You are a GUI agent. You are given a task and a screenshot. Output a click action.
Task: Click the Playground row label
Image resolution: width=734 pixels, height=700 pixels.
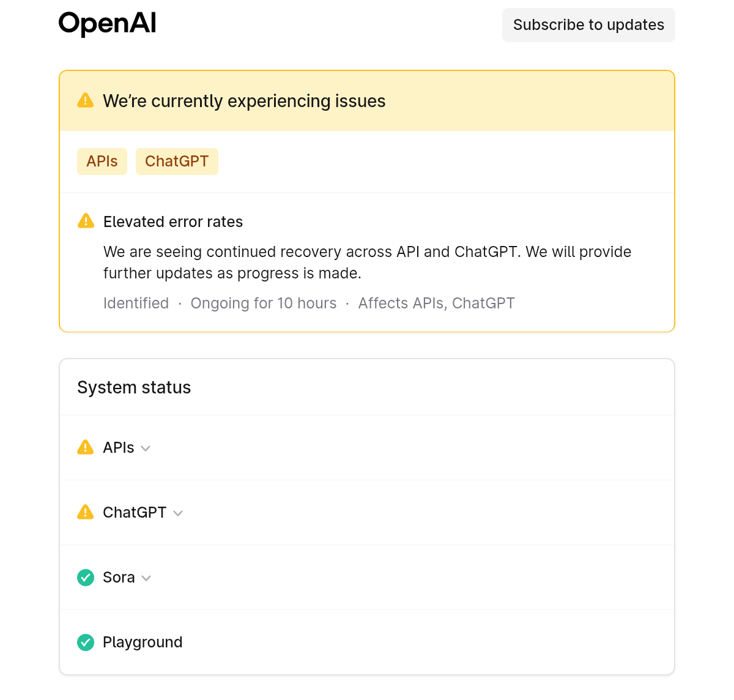143,642
